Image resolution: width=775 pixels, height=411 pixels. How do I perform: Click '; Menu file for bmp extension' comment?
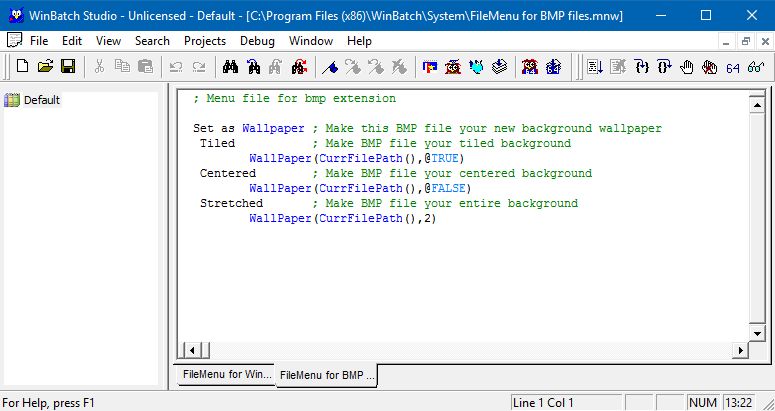294,98
